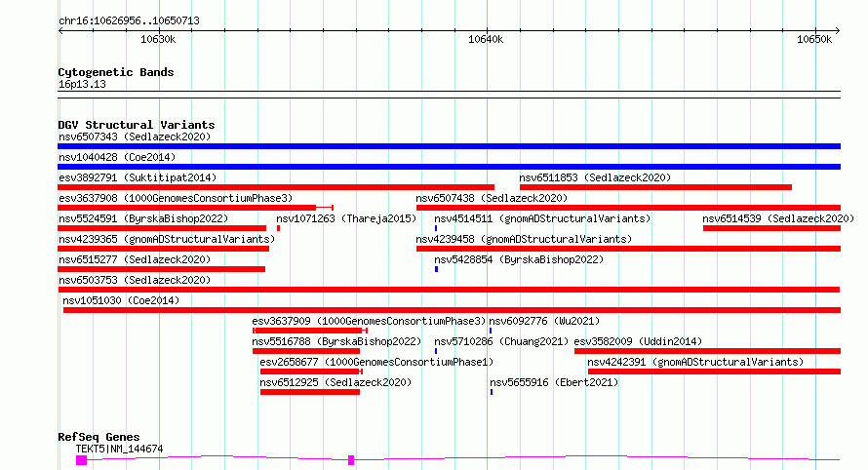Click the second magenta TEKT5 exon block
Image resolution: width=868 pixels, height=470 pixels.
[x=351, y=460]
